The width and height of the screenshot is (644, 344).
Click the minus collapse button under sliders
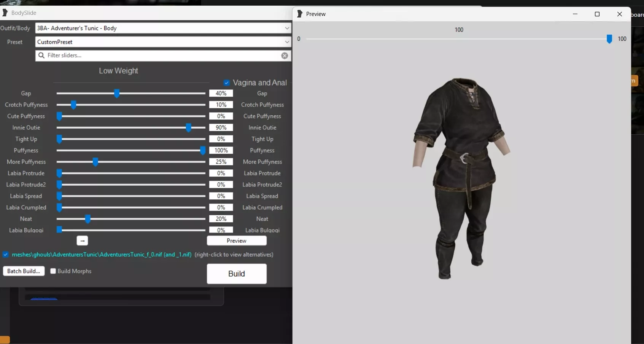click(82, 240)
